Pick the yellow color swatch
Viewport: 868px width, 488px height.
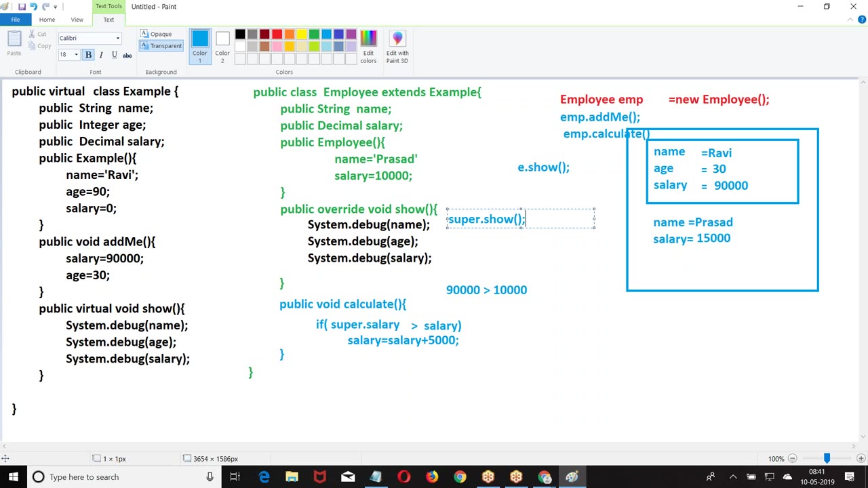click(x=301, y=35)
